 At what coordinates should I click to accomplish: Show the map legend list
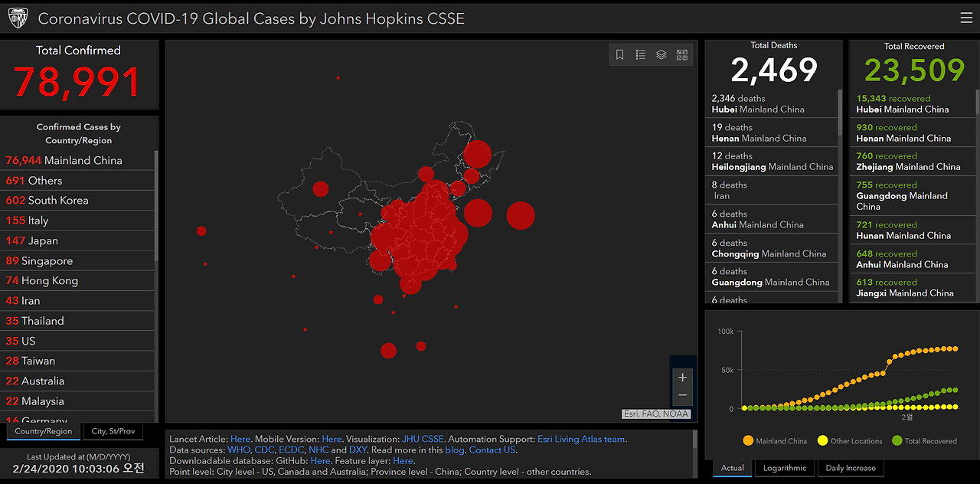[x=641, y=54]
